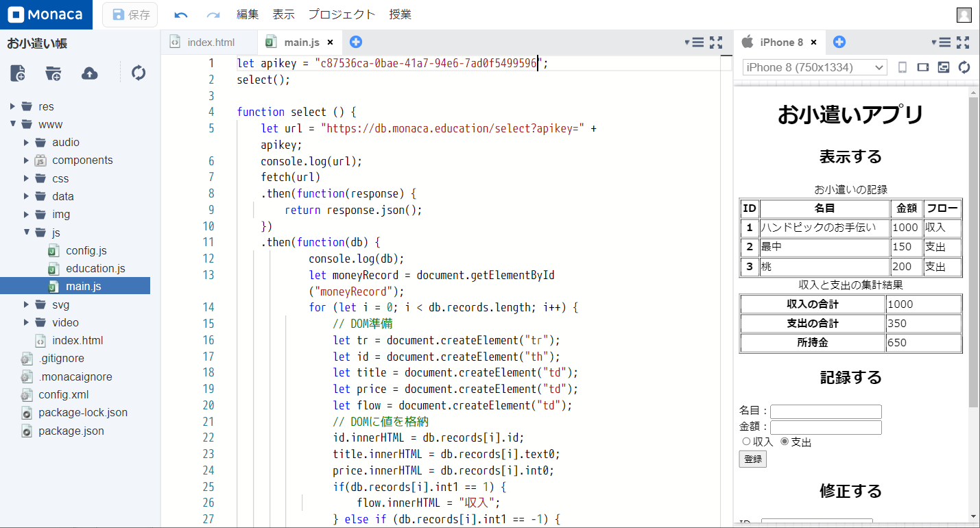980x528 pixels.
Task: Maximize the editor panel with expand icon
Action: tap(716, 43)
